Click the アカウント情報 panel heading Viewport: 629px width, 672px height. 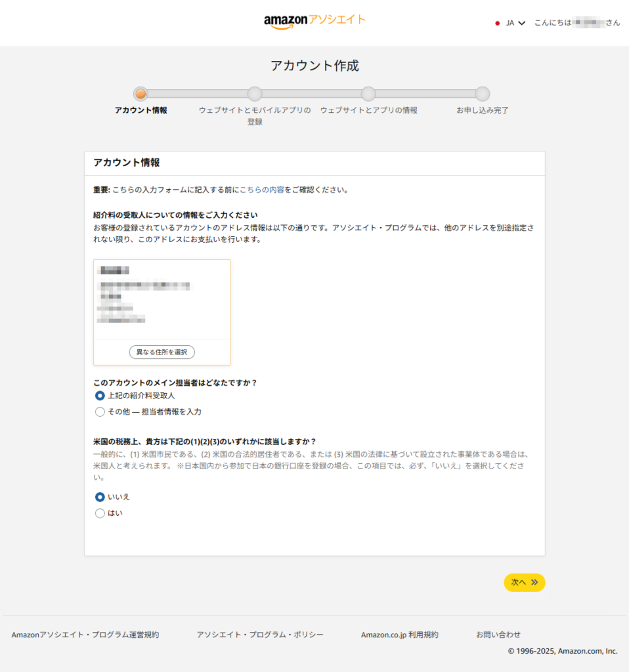[127, 163]
